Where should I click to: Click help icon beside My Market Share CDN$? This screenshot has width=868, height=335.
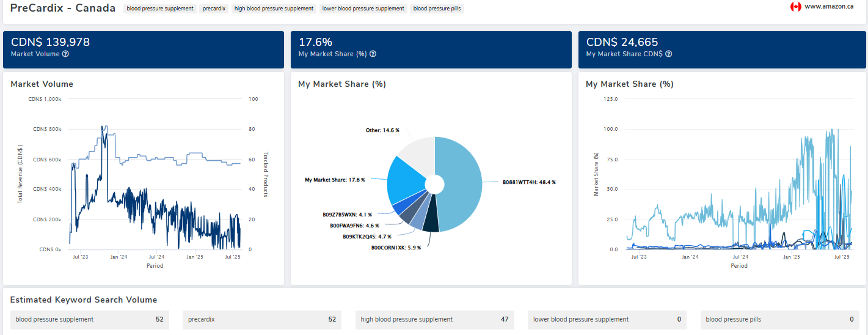(x=669, y=54)
